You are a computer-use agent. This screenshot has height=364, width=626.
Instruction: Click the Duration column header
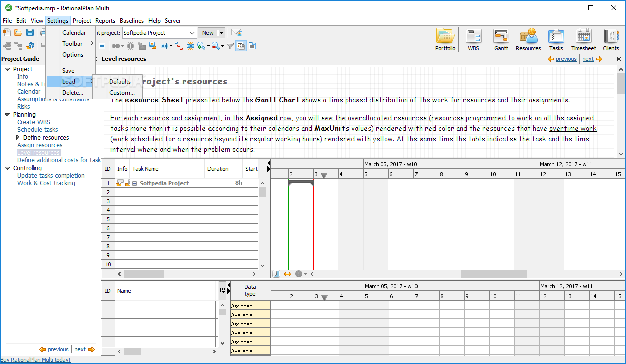(x=224, y=169)
